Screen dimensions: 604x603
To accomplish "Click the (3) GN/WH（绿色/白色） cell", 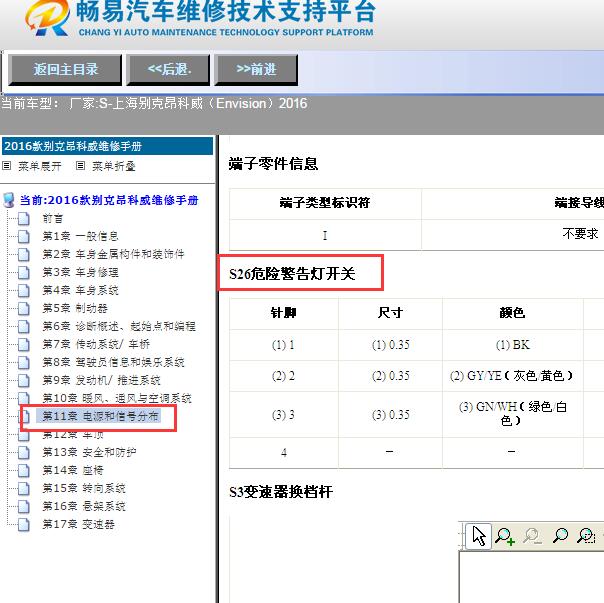I will pos(512,413).
